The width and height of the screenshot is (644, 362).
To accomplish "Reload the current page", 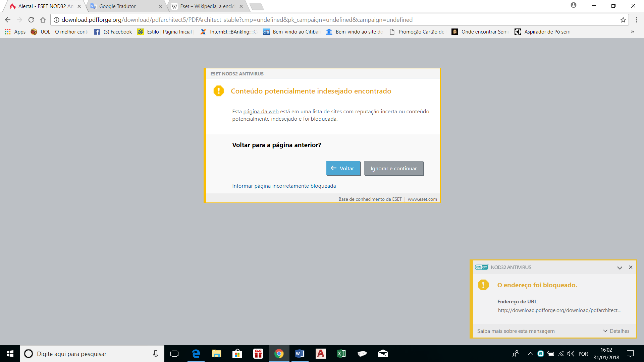I will [x=31, y=20].
